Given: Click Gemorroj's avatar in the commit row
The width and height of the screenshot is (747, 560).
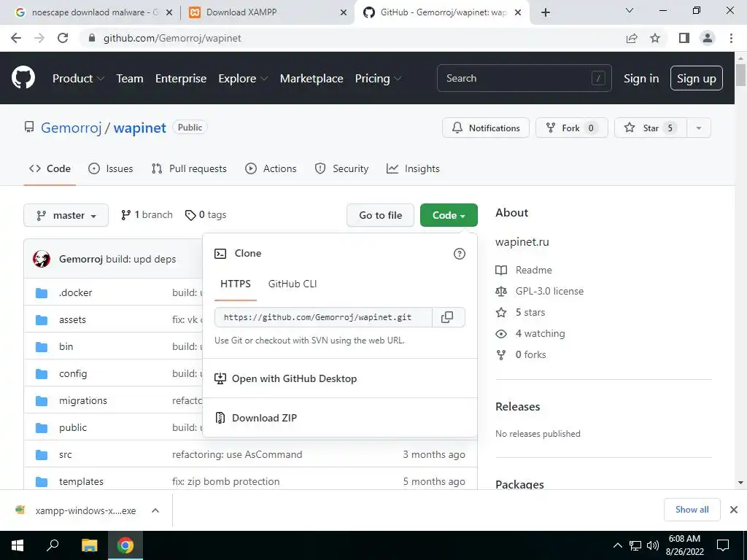Looking at the screenshot, I should 42,259.
